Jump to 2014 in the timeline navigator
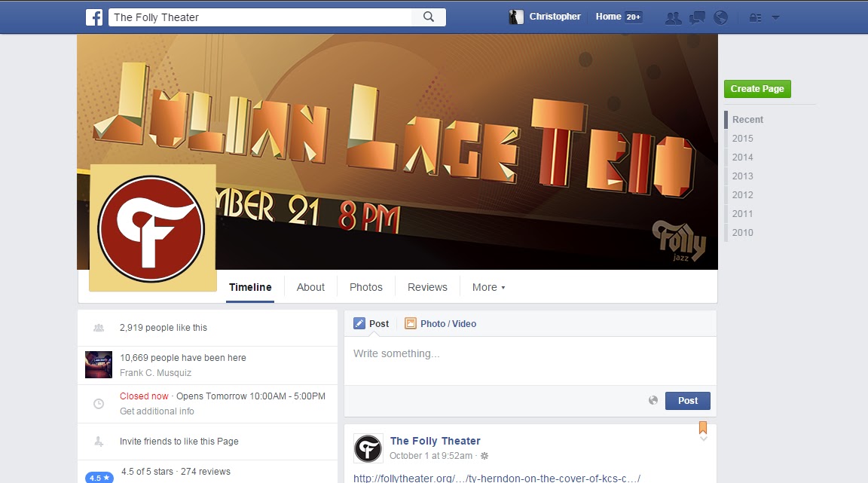The height and width of the screenshot is (483, 868). 742,157
